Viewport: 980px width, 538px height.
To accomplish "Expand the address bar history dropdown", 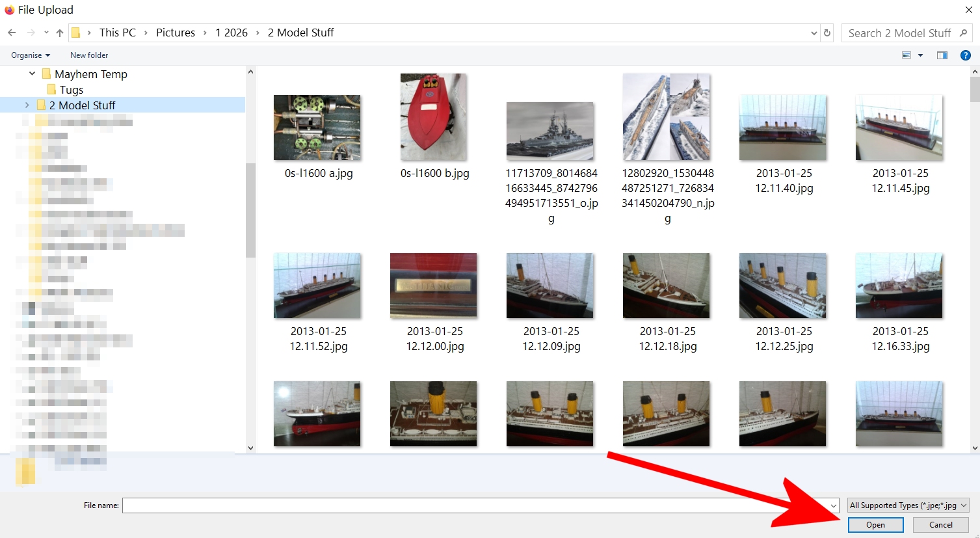I will tap(814, 33).
